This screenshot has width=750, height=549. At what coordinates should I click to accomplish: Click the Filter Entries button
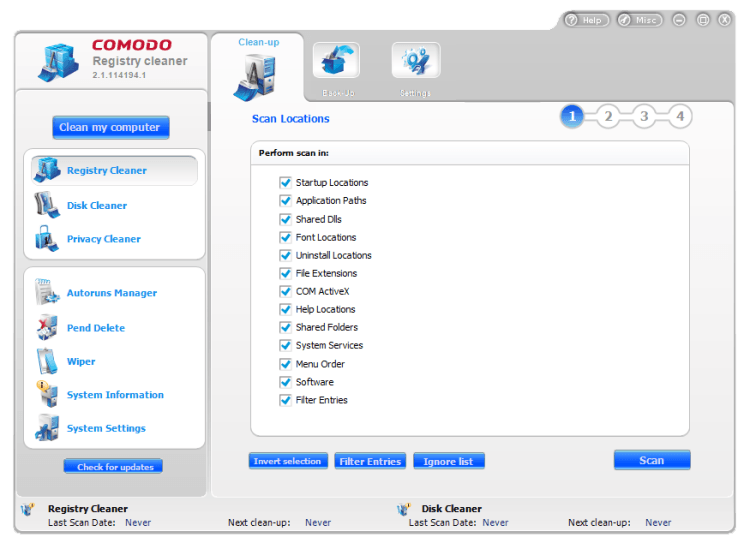[x=370, y=461]
